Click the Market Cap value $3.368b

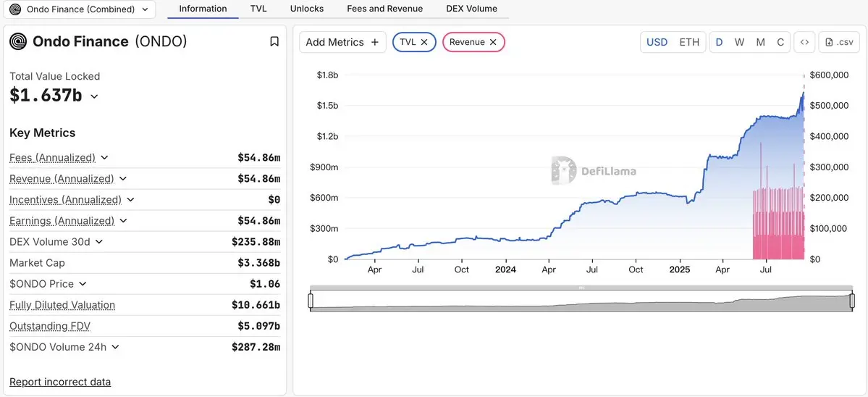click(x=259, y=263)
